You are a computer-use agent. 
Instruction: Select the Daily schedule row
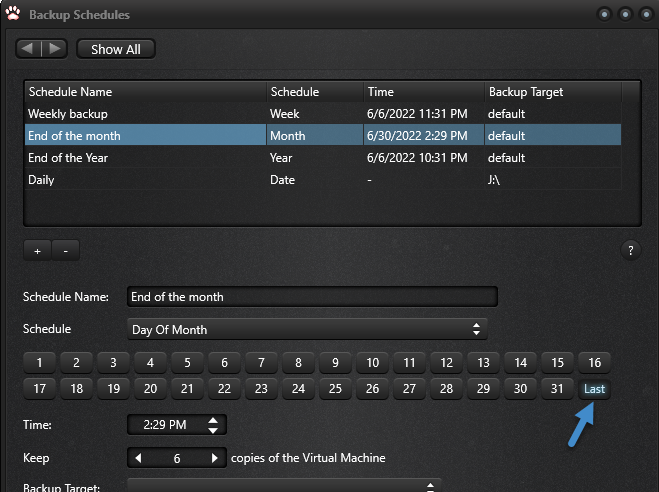pyautogui.click(x=323, y=180)
